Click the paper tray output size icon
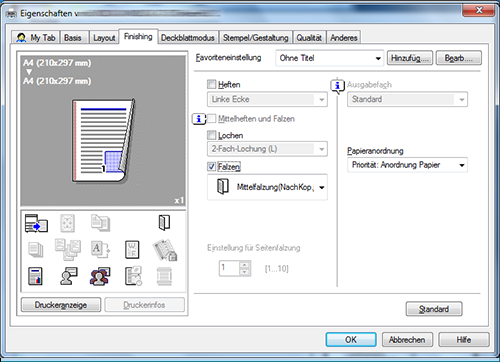Viewport: 500px width, 362px height. [36, 223]
